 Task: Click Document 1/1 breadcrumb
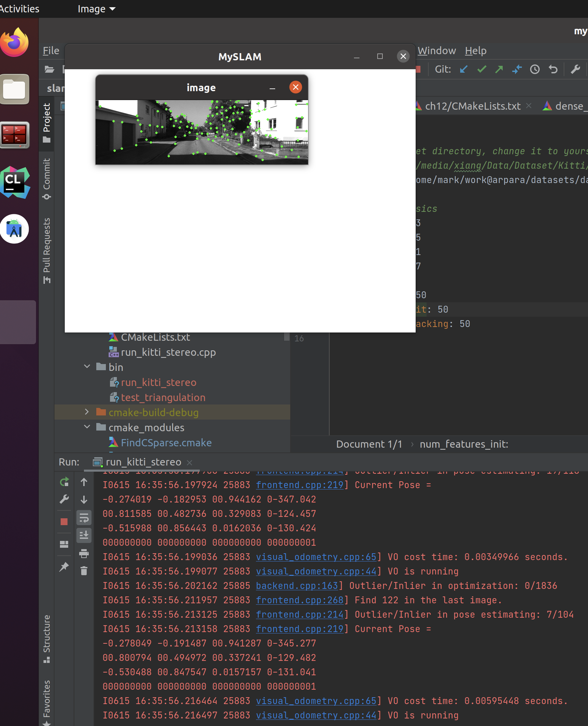[x=369, y=444]
